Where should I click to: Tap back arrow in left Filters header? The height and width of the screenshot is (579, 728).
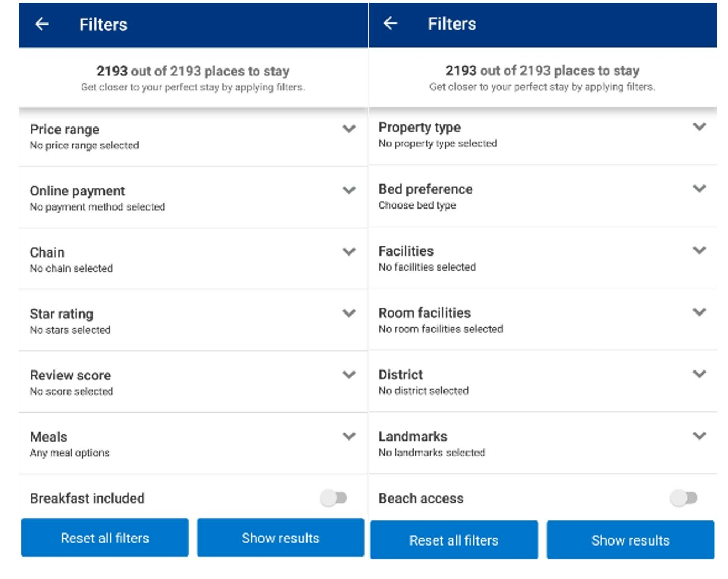tap(42, 24)
